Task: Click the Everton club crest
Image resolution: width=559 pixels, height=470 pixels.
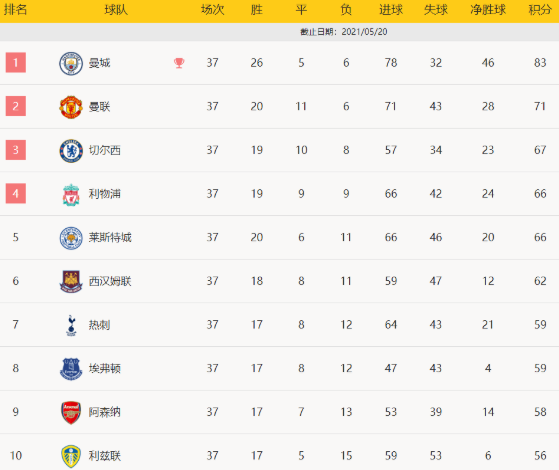Action: [71, 369]
